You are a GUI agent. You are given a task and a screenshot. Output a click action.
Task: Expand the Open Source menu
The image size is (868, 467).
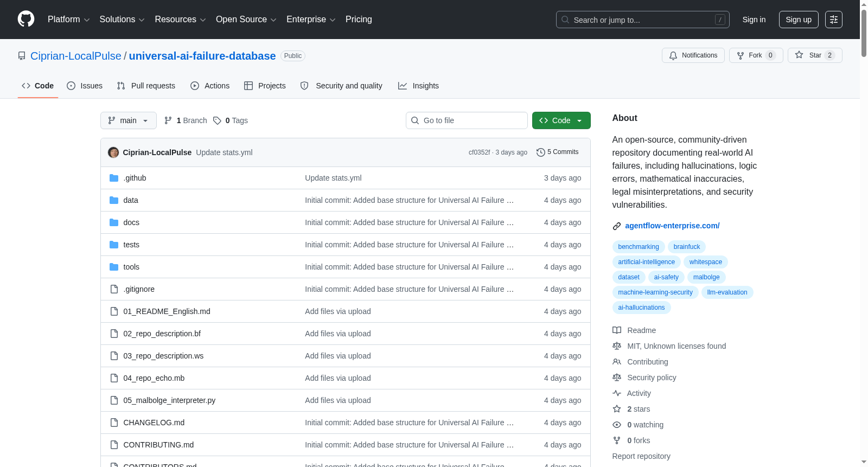246,20
